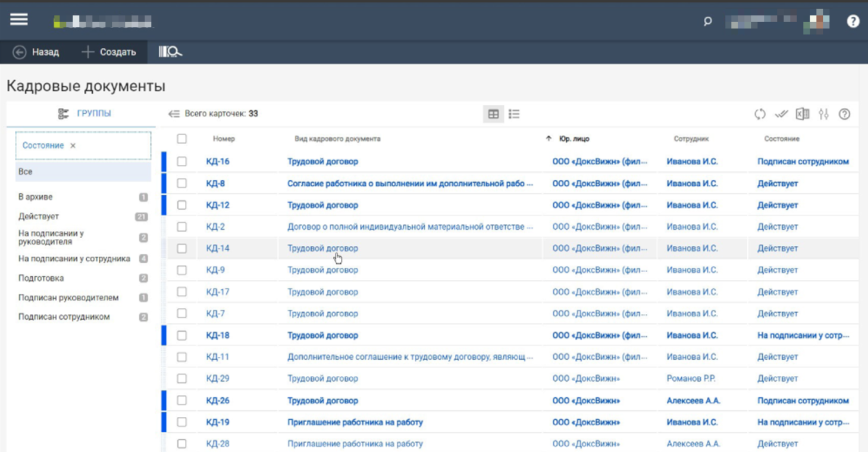
Task: Click Всего карточек: 33 counter
Action: click(221, 114)
